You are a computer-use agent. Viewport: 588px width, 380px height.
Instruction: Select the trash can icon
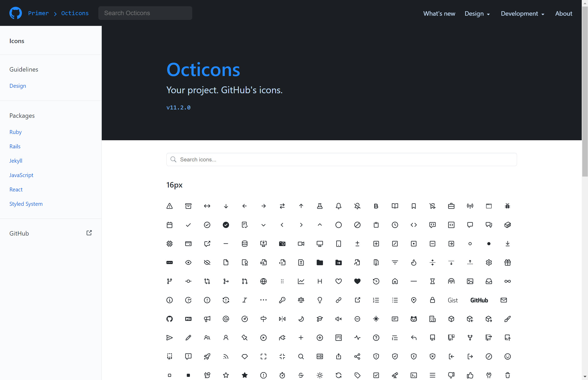507,375
